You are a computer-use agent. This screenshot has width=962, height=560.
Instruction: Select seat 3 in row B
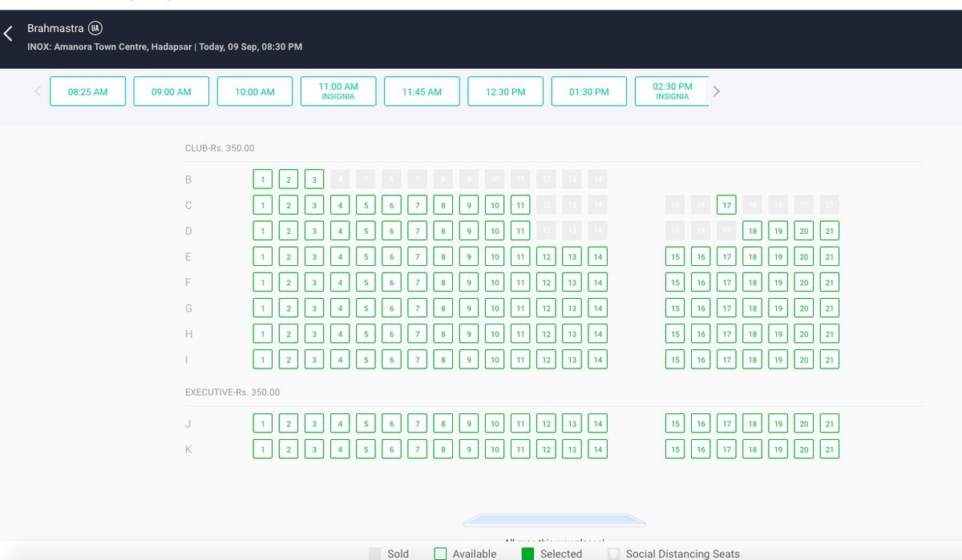point(314,179)
